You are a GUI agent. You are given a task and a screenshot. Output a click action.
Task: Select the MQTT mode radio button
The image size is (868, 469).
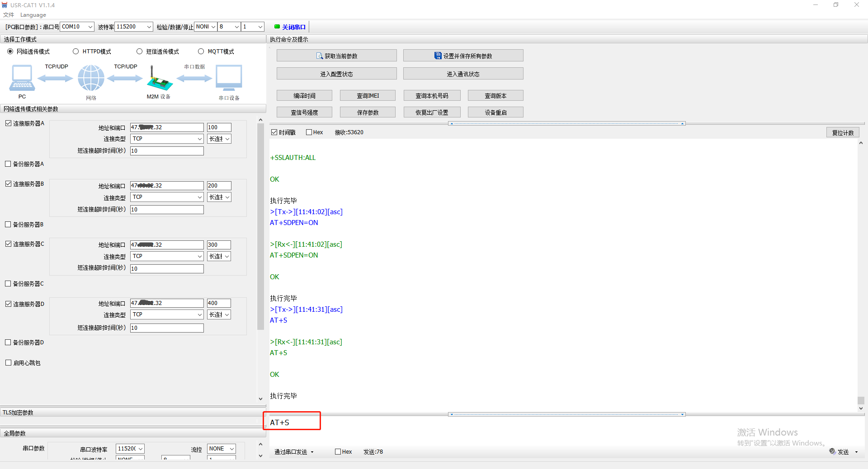(201, 52)
